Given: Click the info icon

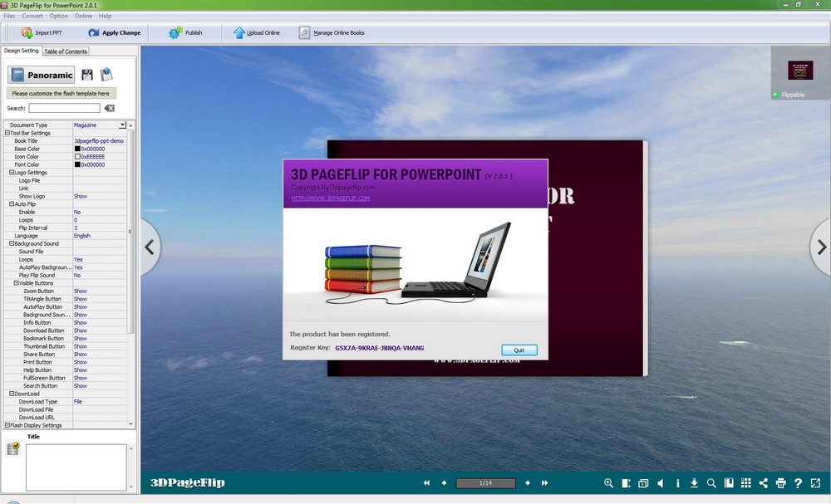Looking at the screenshot, I should 678,482.
